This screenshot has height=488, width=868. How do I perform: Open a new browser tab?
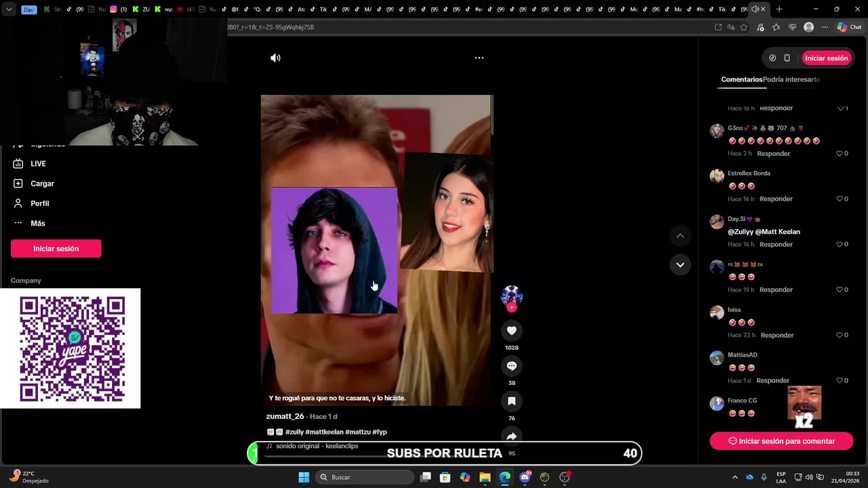(779, 9)
